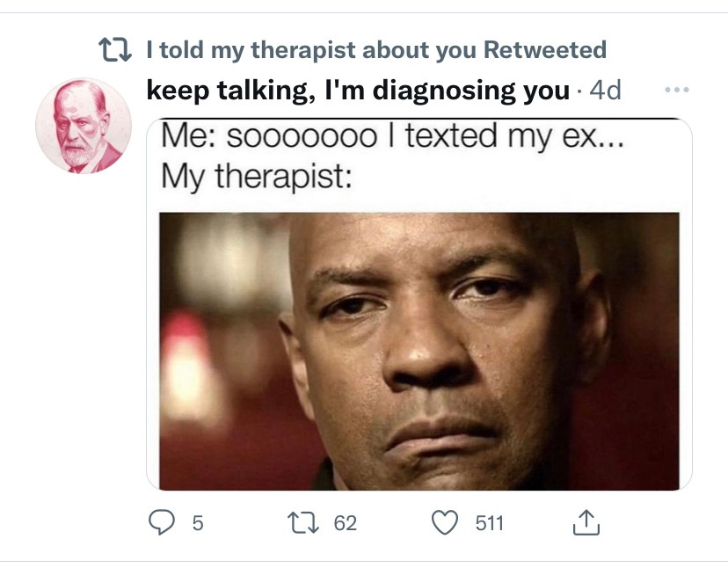Click the reply speech bubble icon

coord(161,522)
